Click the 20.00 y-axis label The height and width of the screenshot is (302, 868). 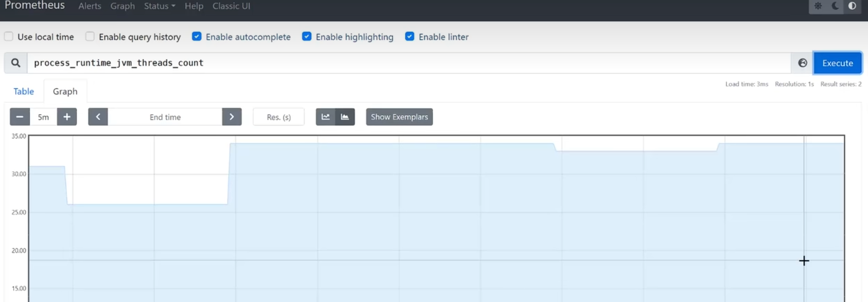click(x=19, y=251)
